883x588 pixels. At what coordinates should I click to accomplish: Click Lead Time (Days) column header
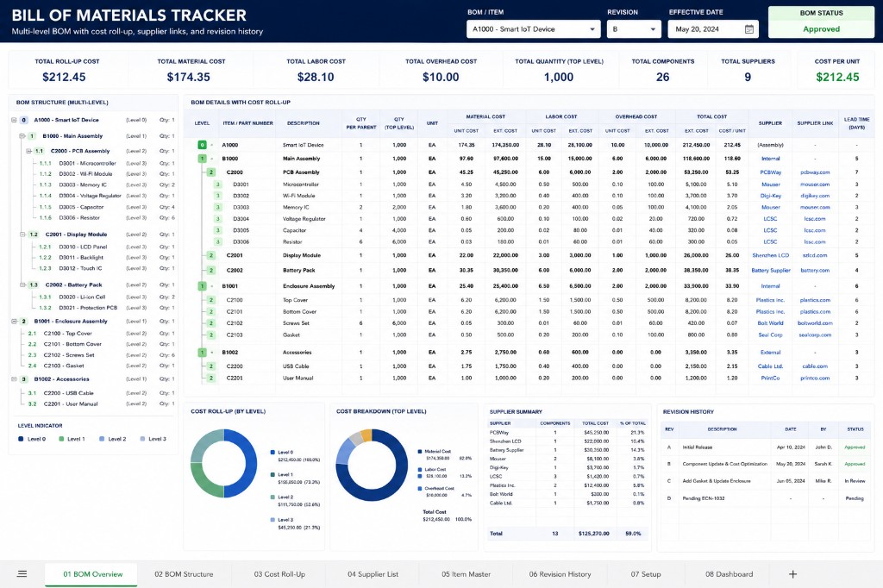point(856,123)
